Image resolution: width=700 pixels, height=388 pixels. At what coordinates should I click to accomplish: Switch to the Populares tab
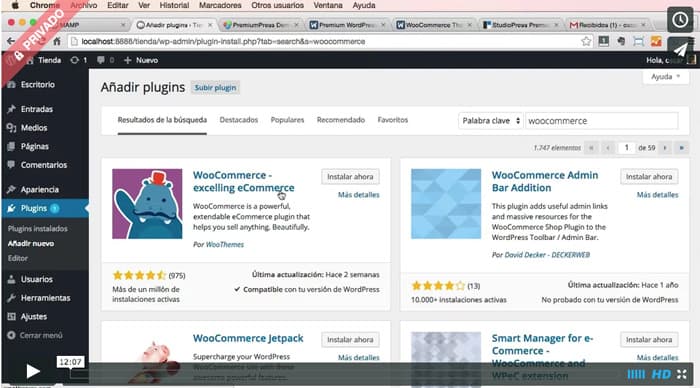pyautogui.click(x=287, y=120)
